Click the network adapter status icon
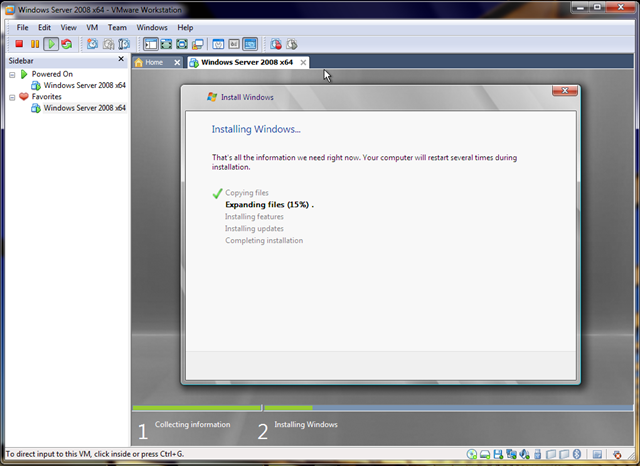The height and width of the screenshot is (466, 640). [x=511, y=454]
